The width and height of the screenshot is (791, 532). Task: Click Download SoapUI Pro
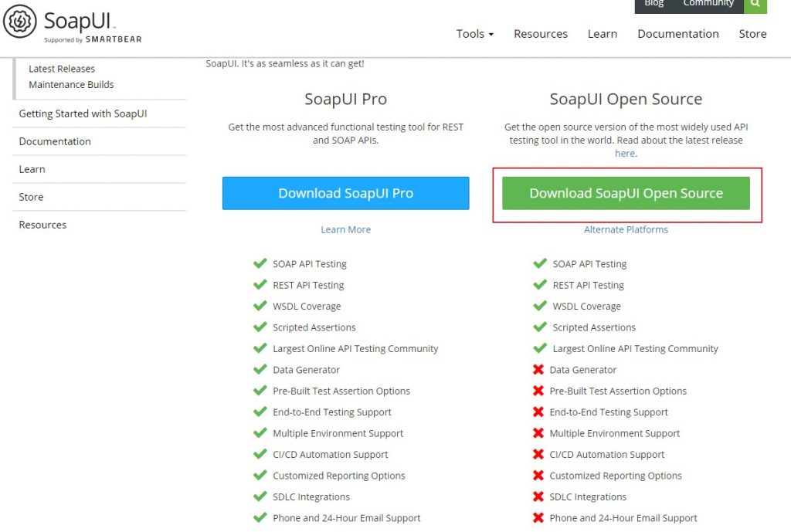click(345, 193)
